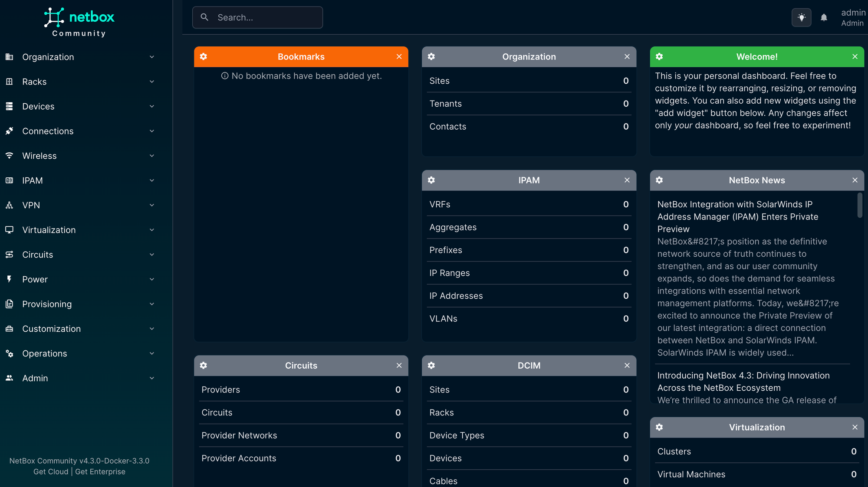Toggle the light/dark color mode bulb

point(801,18)
